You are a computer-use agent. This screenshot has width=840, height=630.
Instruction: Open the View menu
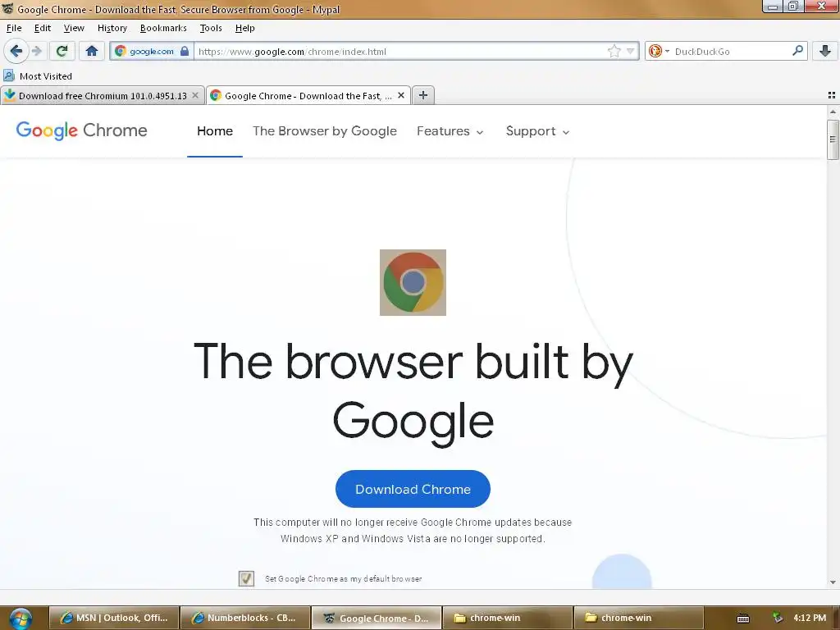coord(74,28)
